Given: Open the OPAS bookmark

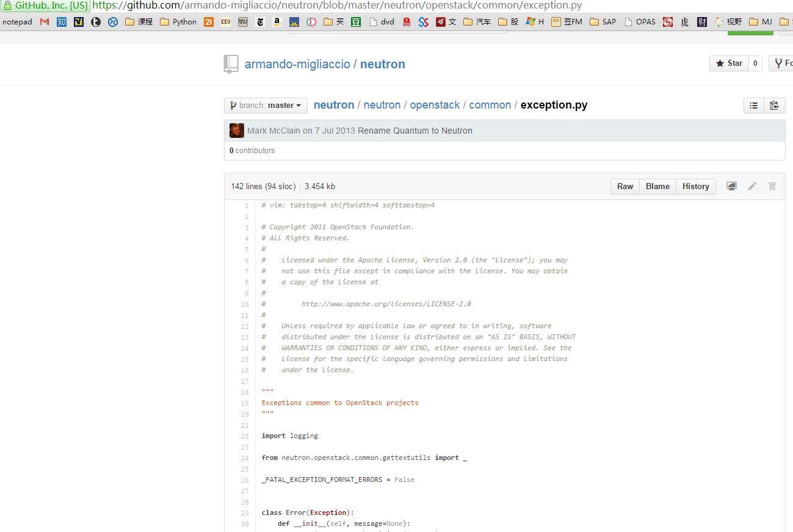Looking at the screenshot, I should (x=640, y=22).
